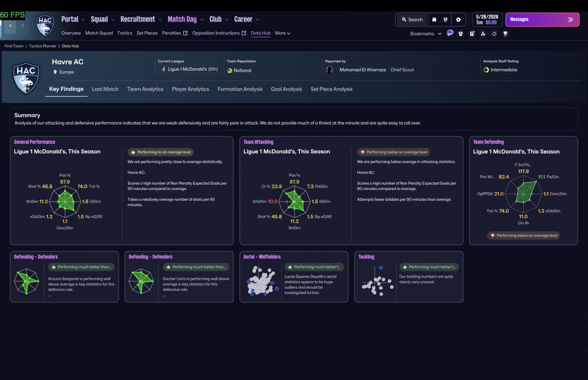Open the Team Defending radar chart
This screenshot has width=588, height=380.
523,193
